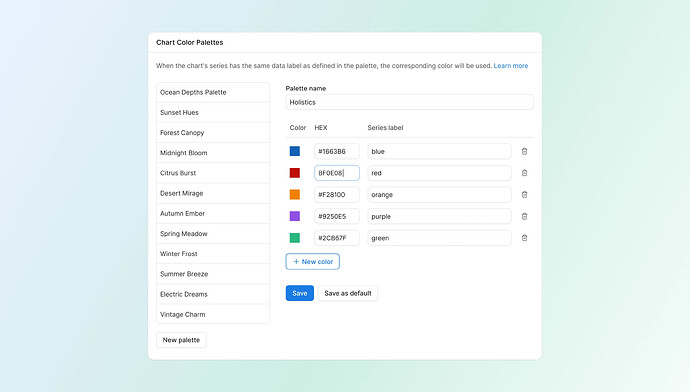The width and height of the screenshot is (690, 392).
Task: Select the Ocean Depths Palette
Action: pyautogui.click(x=213, y=92)
